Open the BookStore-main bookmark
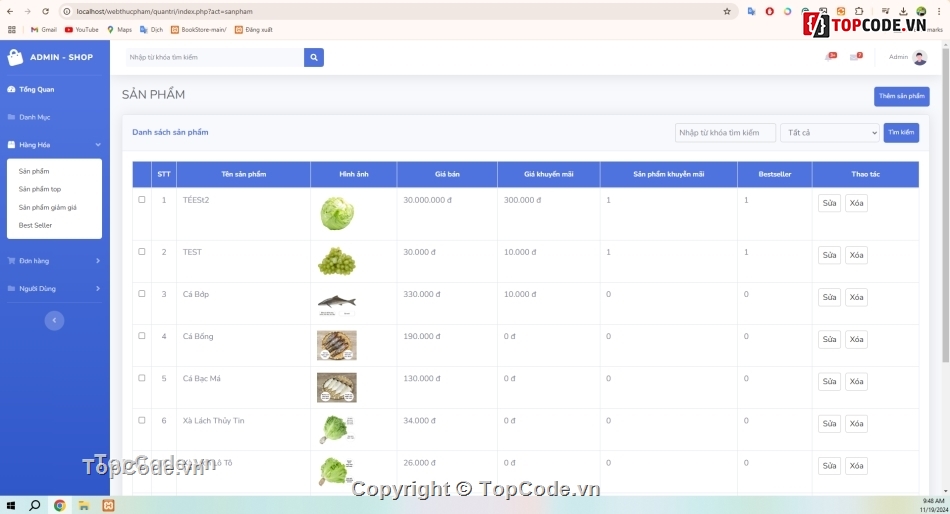The height and width of the screenshot is (514, 950). point(199,29)
